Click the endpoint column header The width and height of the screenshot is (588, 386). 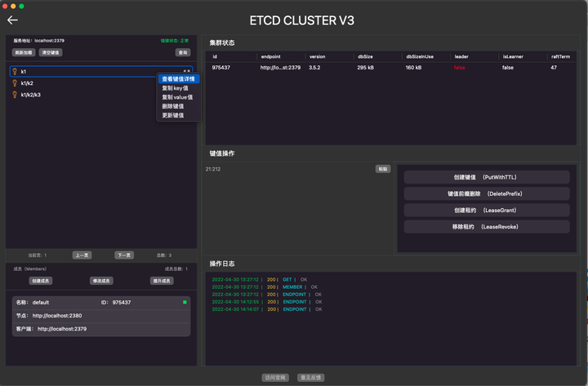(271, 56)
